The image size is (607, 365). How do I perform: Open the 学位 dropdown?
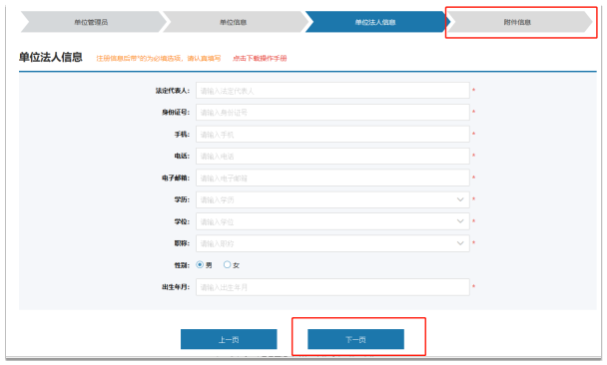coord(333,221)
